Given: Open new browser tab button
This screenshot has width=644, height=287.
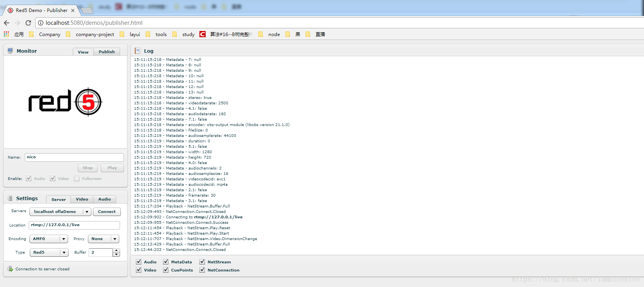Looking at the screenshot, I should [x=87, y=10].
